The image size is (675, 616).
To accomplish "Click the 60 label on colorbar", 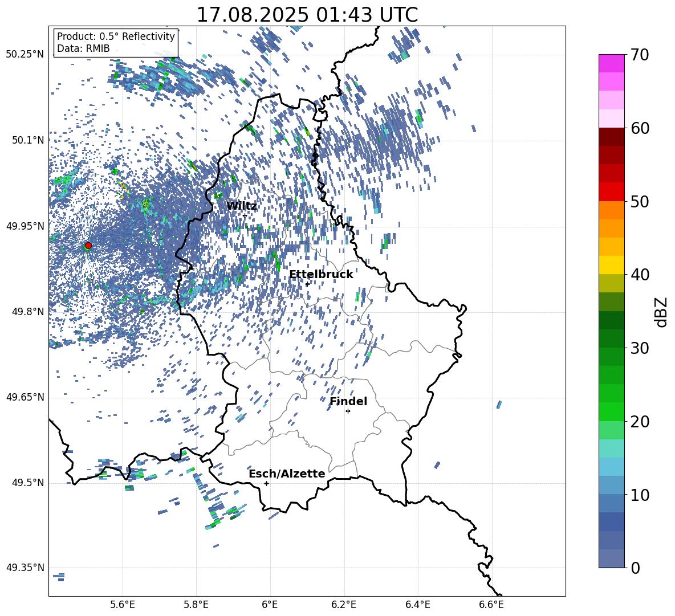I will (640, 128).
